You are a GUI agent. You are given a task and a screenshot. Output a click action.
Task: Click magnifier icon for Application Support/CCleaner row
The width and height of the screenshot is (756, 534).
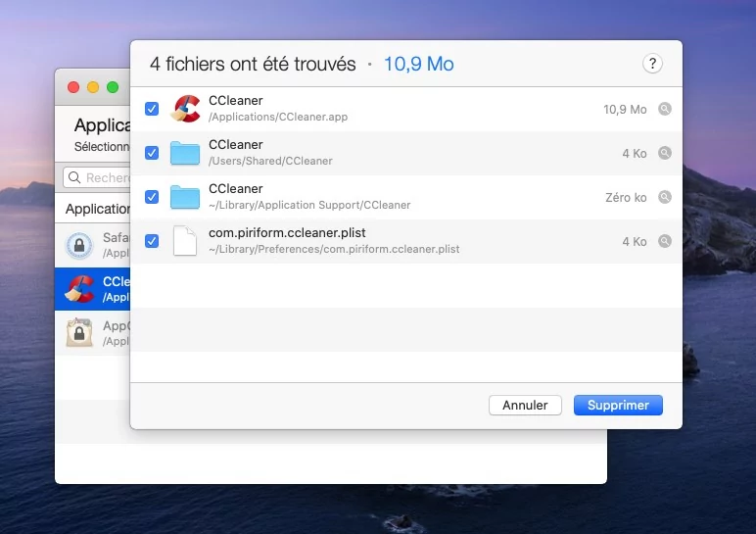click(x=664, y=197)
